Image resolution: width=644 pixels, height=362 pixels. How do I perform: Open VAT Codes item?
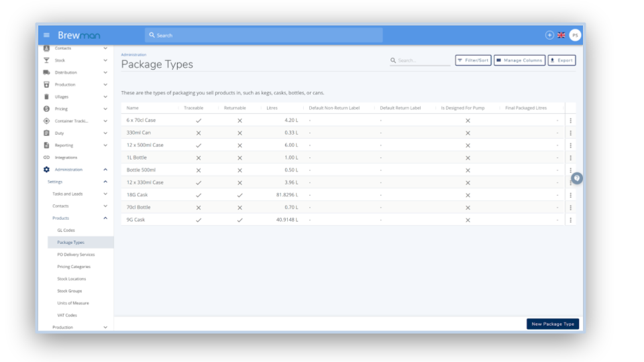[67, 315]
